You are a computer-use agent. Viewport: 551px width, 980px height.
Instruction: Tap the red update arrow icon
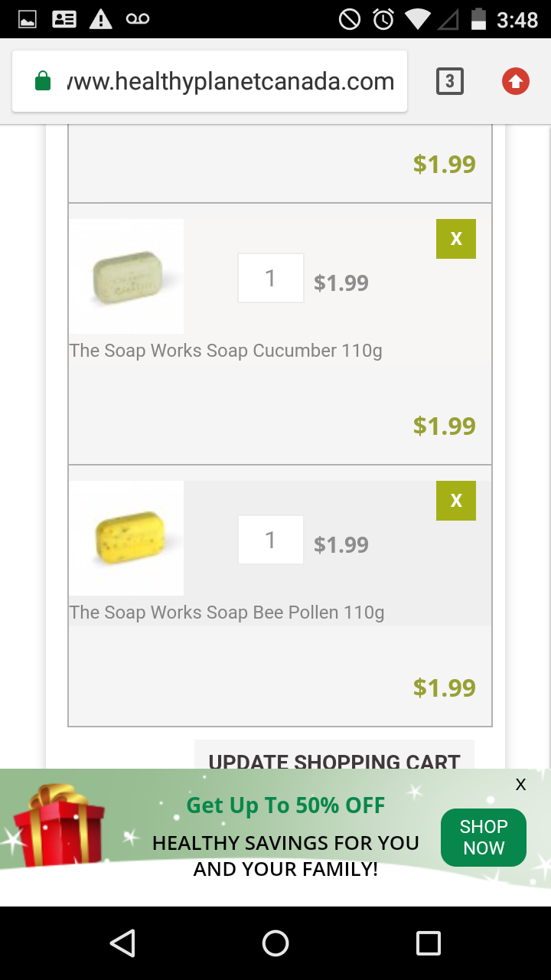point(515,81)
